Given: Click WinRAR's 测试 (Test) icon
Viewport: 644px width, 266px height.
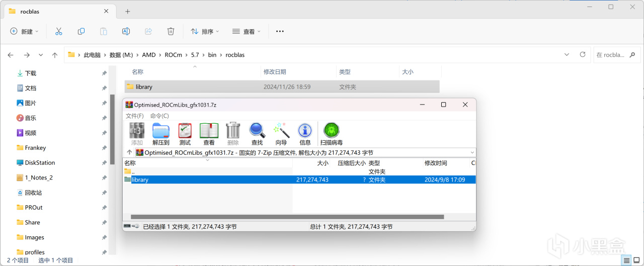Looking at the screenshot, I should coord(185,134).
